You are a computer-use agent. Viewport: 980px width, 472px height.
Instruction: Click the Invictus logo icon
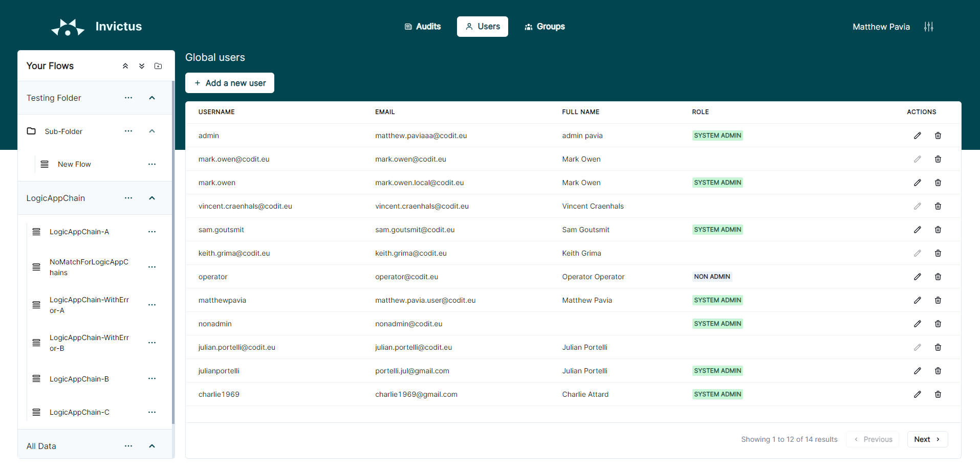pyautogui.click(x=67, y=27)
